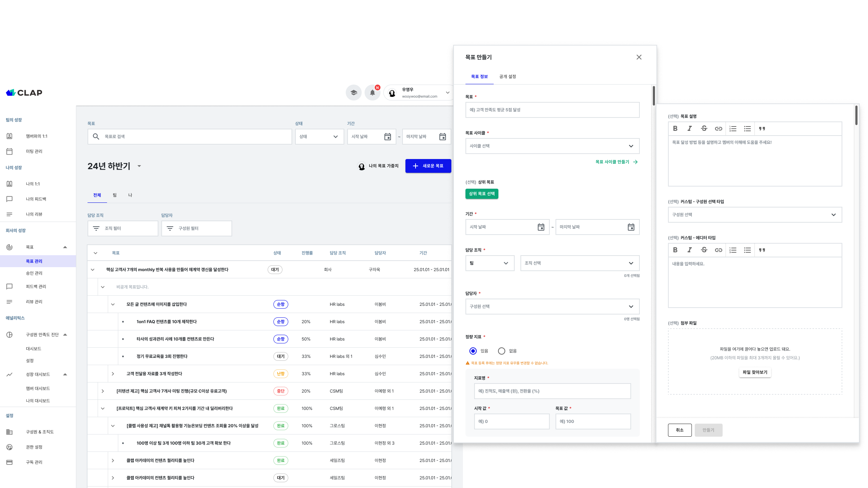868x488 pixels.
Task: Open calendar for 시작 날짜 in the goal form
Action: pyautogui.click(x=541, y=227)
